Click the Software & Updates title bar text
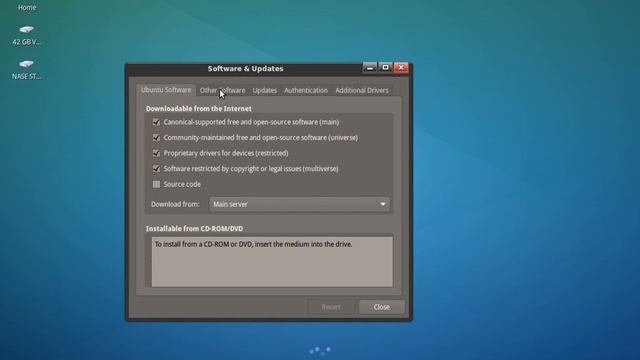 tap(245, 69)
